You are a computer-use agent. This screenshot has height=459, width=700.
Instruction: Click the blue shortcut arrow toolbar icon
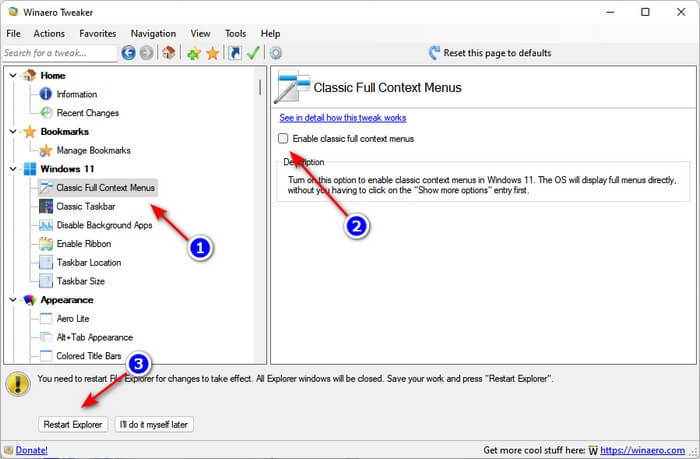pyautogui.click(x=235, y=53)
